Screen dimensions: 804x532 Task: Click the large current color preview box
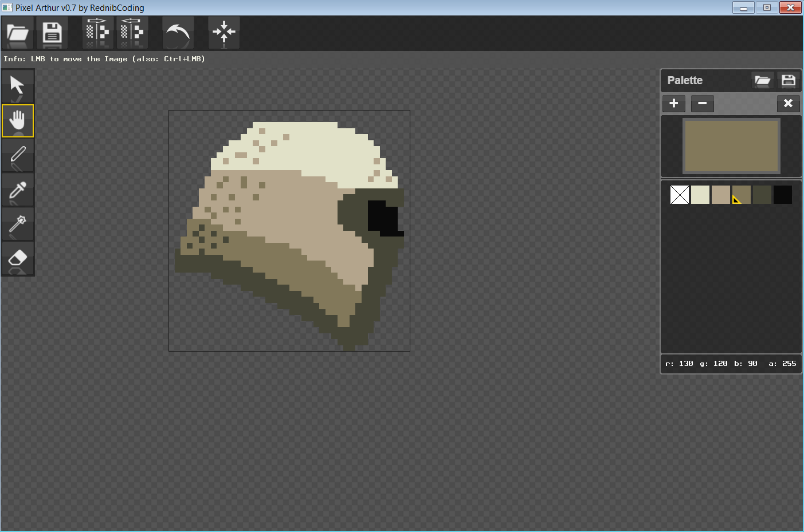coord(731,146)
